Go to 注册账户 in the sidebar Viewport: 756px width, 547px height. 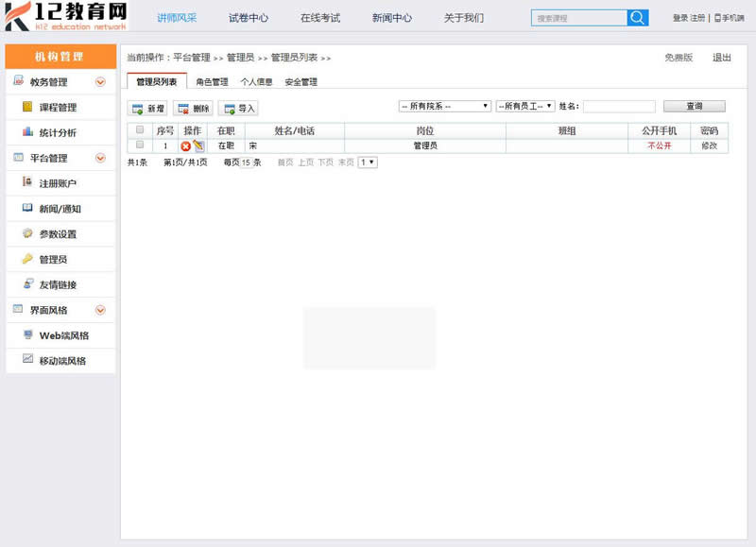58,183
